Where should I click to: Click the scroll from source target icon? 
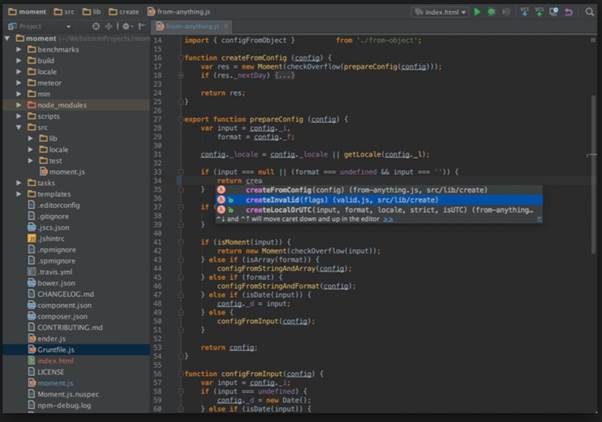point(96,26)
